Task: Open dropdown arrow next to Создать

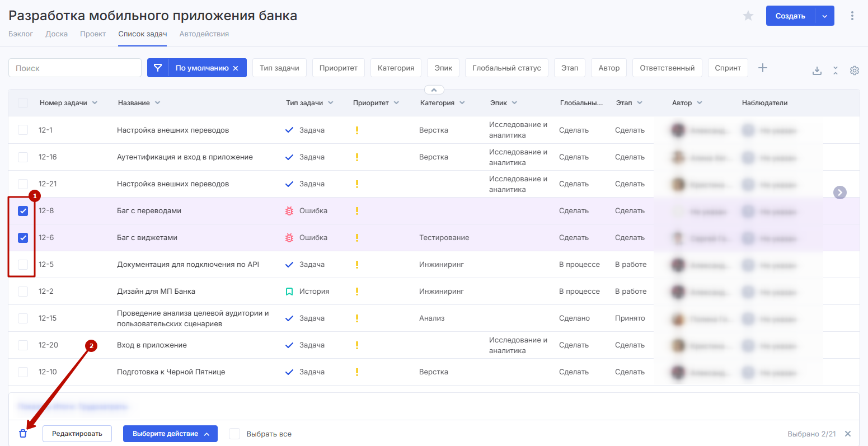Action: 825,16
